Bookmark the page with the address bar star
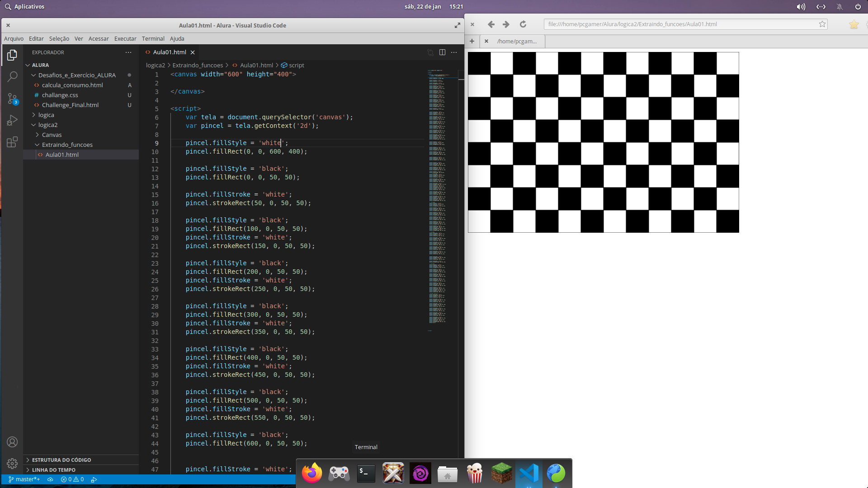Viewport: 868px width, 488px height. click(822, 24)
